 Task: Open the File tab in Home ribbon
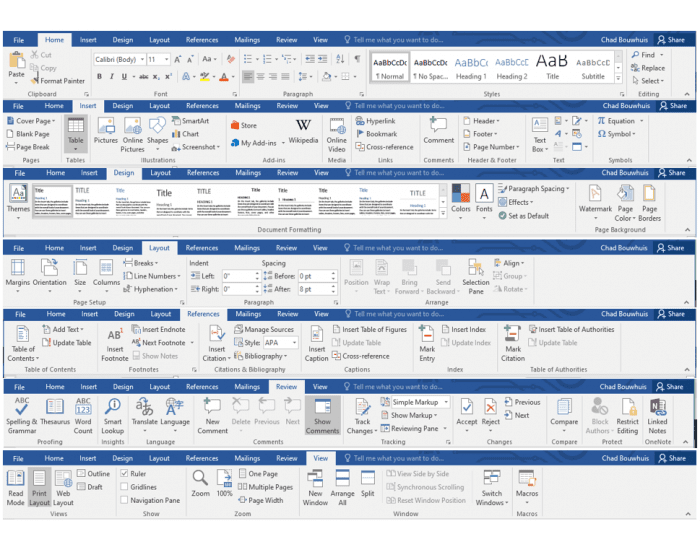tap(19, 40)
